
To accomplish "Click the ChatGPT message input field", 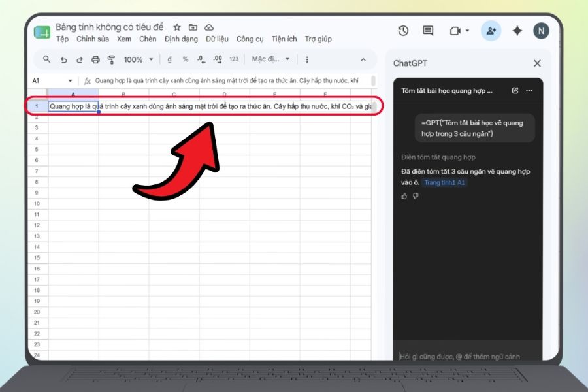I will [x=468, y=356].
